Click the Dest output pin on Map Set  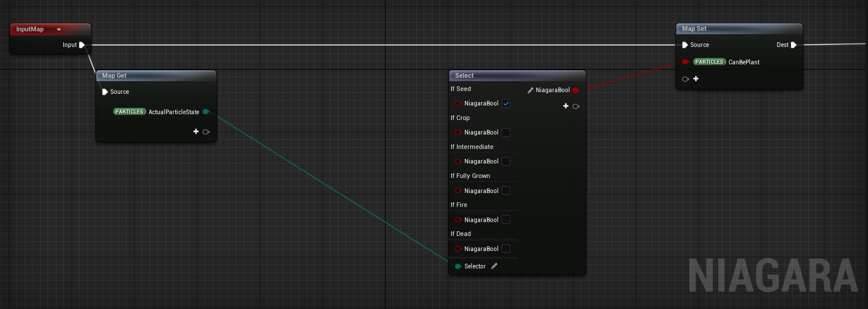[x=794, y=45]
